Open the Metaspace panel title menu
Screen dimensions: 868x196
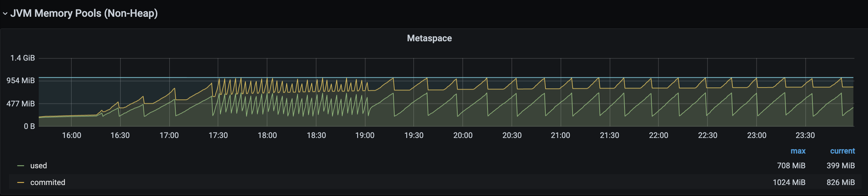(429, 38)
